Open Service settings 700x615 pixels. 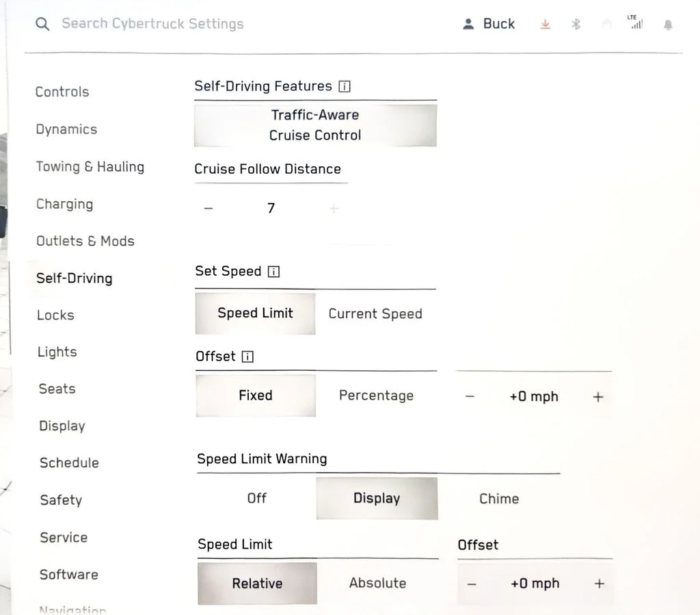point(64,537)
